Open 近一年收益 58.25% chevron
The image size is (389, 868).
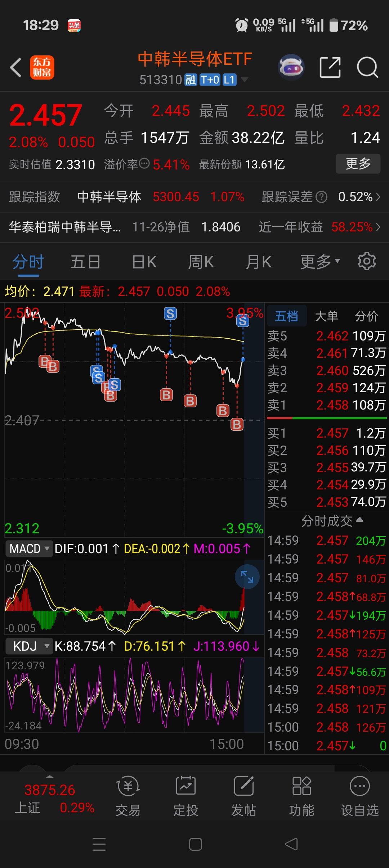[x=378, y=227]
